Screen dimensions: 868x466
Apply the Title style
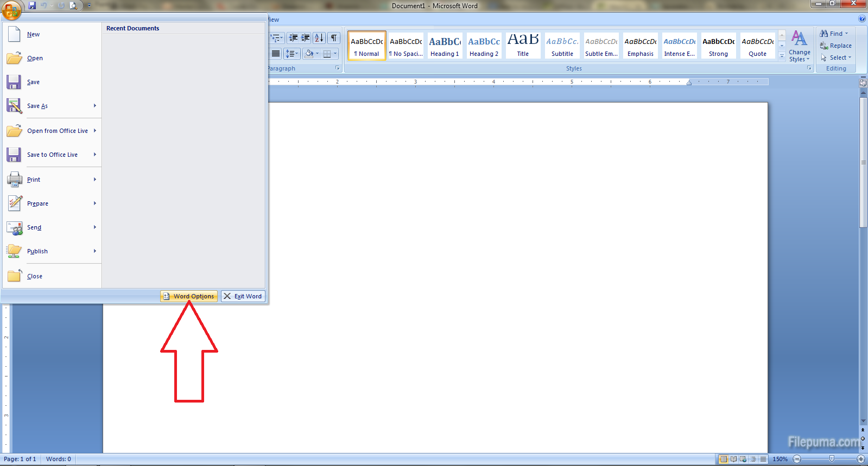click(523, 46)
